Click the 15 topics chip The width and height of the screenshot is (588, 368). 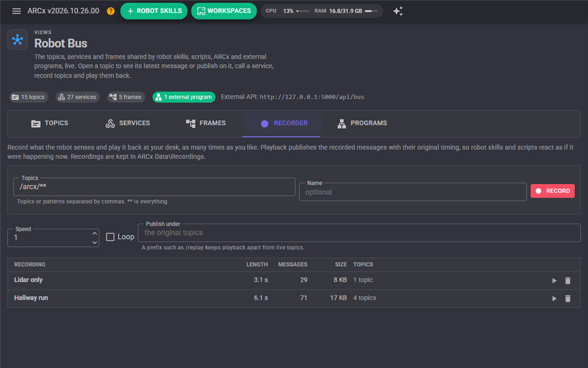29,97
